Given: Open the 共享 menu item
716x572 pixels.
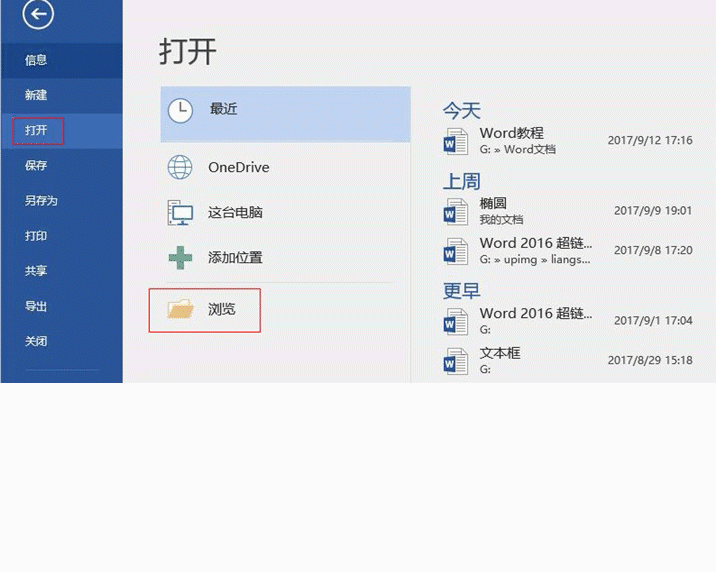Looking at the screenshot, I should (x=62, y=271).
